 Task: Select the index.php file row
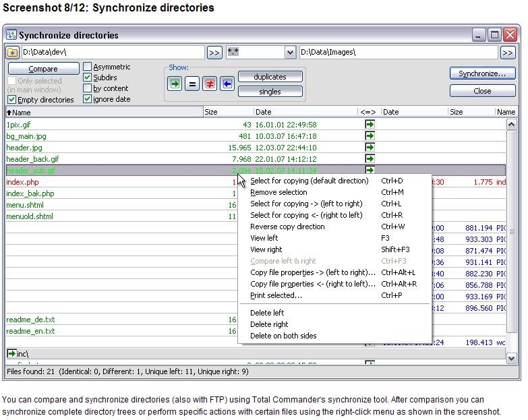point(121,182)
